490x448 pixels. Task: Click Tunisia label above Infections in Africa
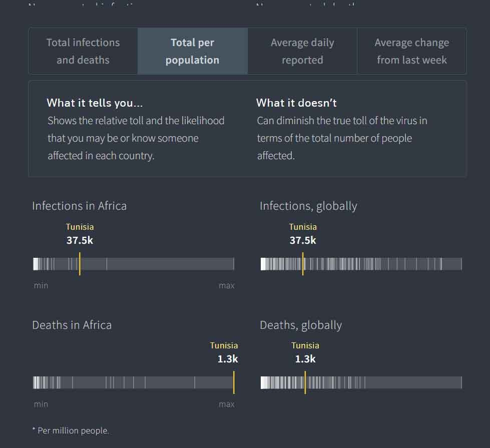point(80,227)
